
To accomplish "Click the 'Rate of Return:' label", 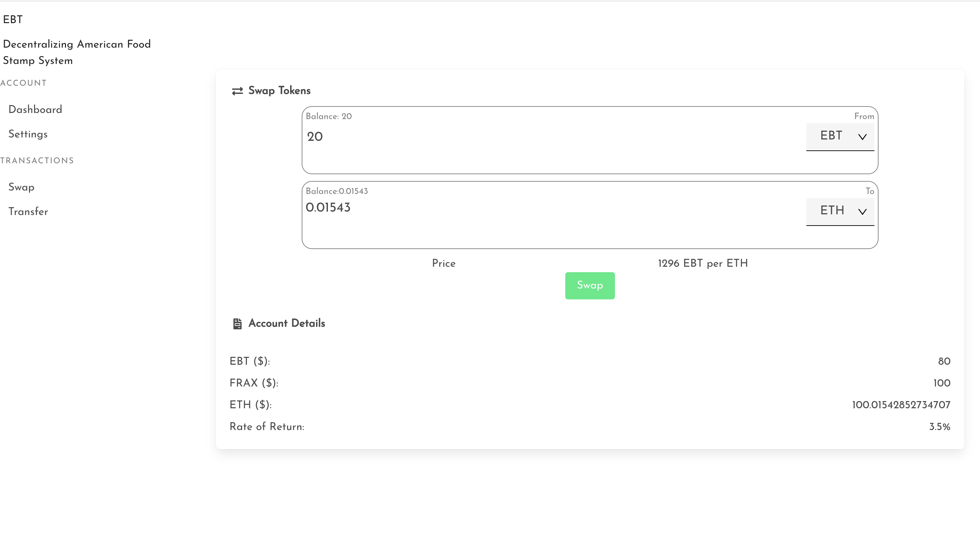I will (267, 427).
